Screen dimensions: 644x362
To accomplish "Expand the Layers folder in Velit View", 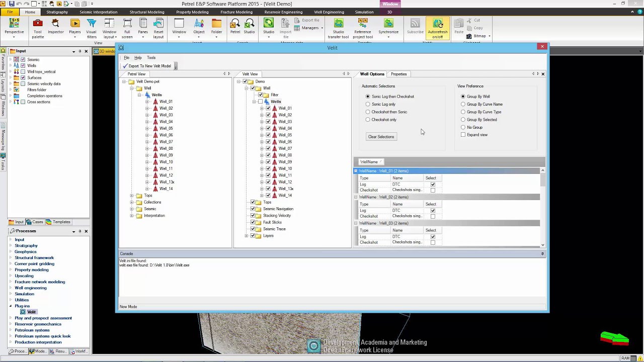I will coord(247,236).
